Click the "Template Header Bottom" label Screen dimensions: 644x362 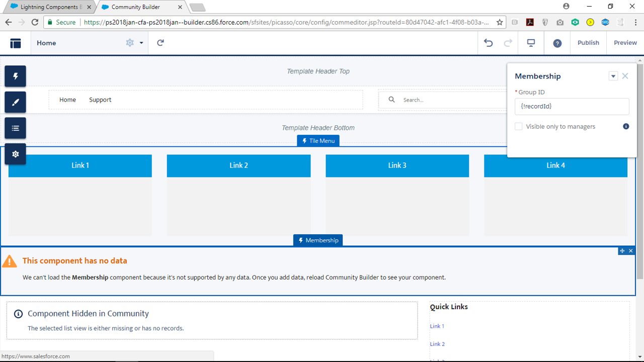(318, 128)
